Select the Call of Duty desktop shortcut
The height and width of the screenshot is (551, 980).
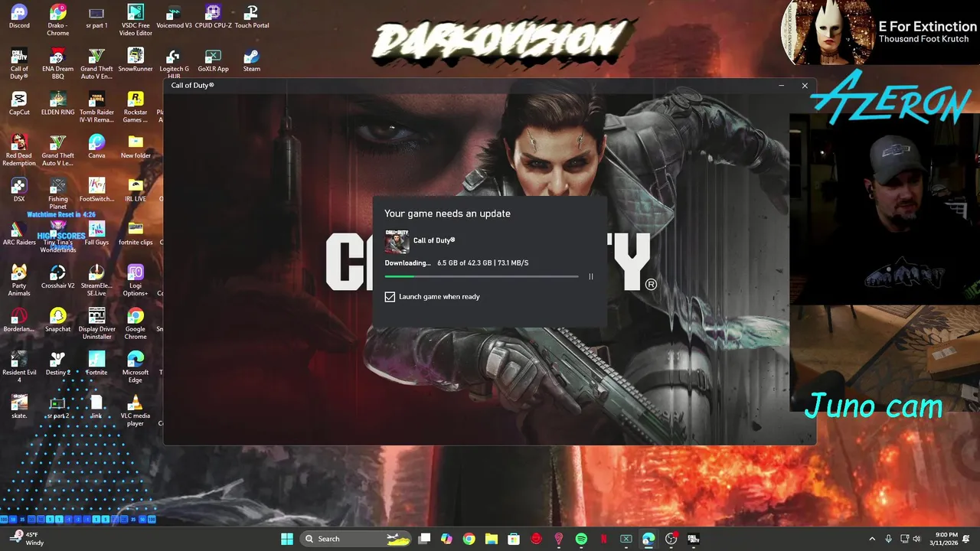(x=19, y=64)
